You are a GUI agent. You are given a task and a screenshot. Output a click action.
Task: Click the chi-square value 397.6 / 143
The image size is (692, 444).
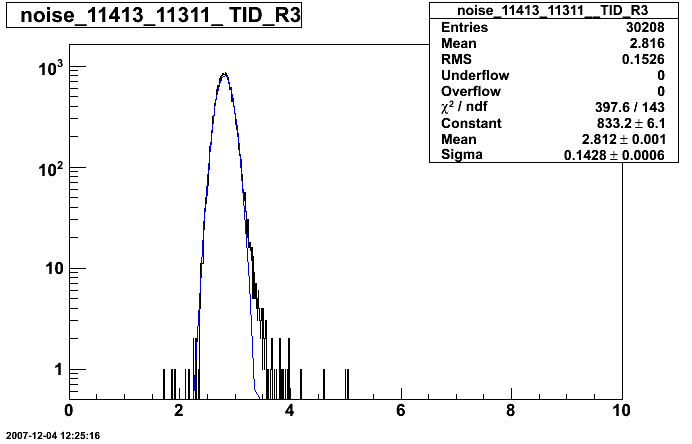pos(630,107)
